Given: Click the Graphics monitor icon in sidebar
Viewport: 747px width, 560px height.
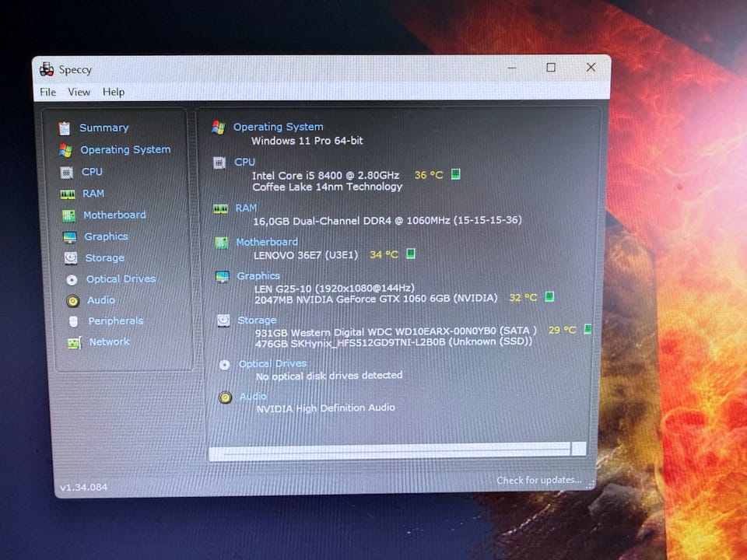Looking at the screenshot, I should pyautogui.click(x=69, y=236).
